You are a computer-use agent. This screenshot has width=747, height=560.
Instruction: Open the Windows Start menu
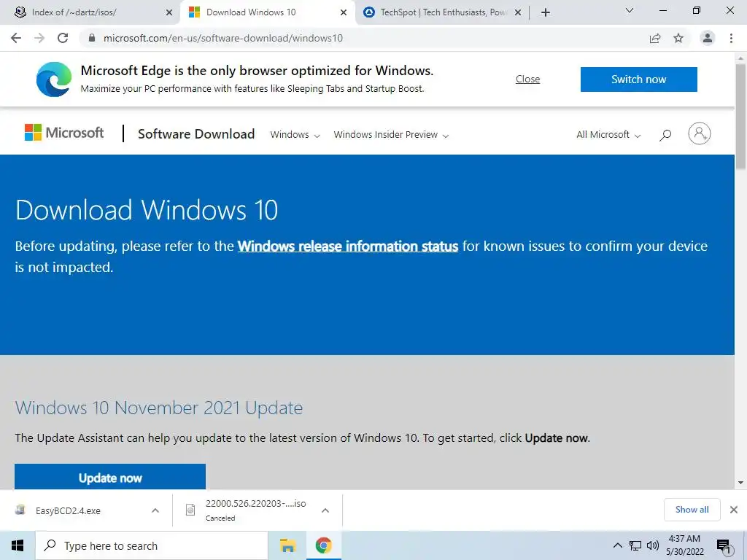point(18,545)
